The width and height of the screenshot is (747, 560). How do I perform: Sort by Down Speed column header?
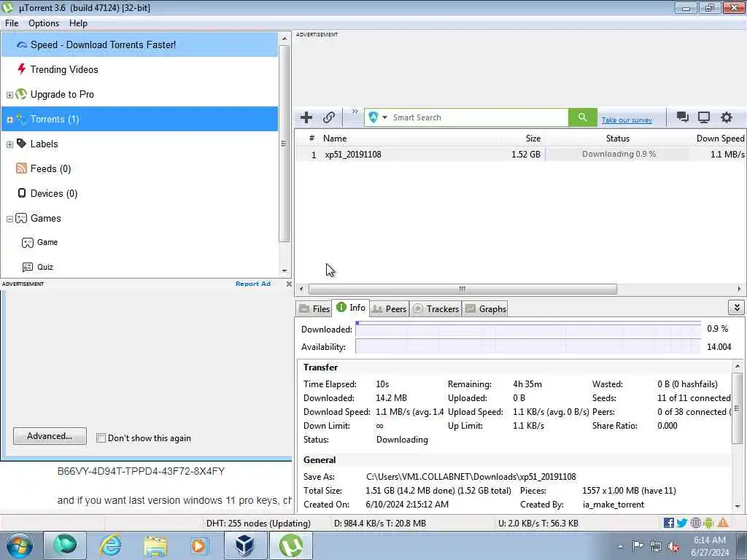[720, 139]
